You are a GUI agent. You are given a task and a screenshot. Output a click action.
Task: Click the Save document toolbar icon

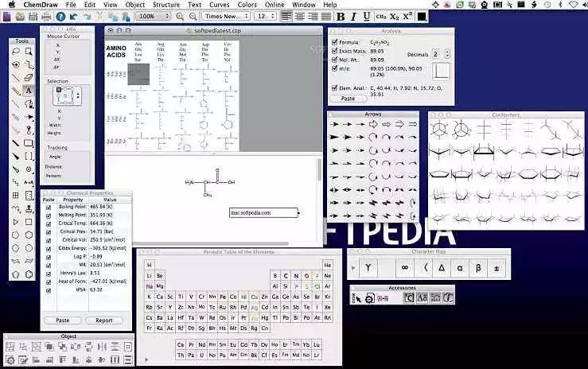[x=33, y=17]
